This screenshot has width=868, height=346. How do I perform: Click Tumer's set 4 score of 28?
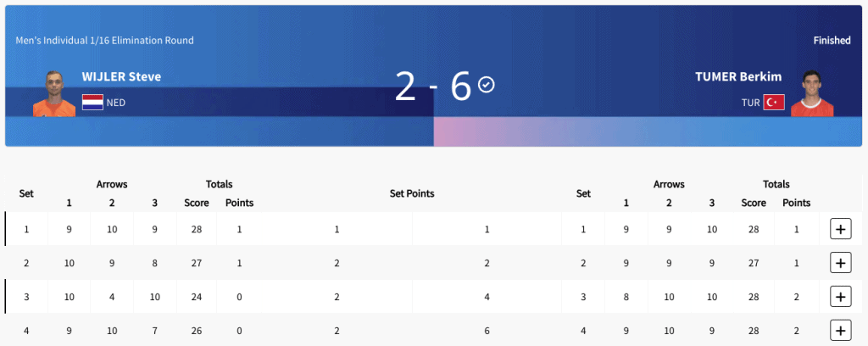754,331
